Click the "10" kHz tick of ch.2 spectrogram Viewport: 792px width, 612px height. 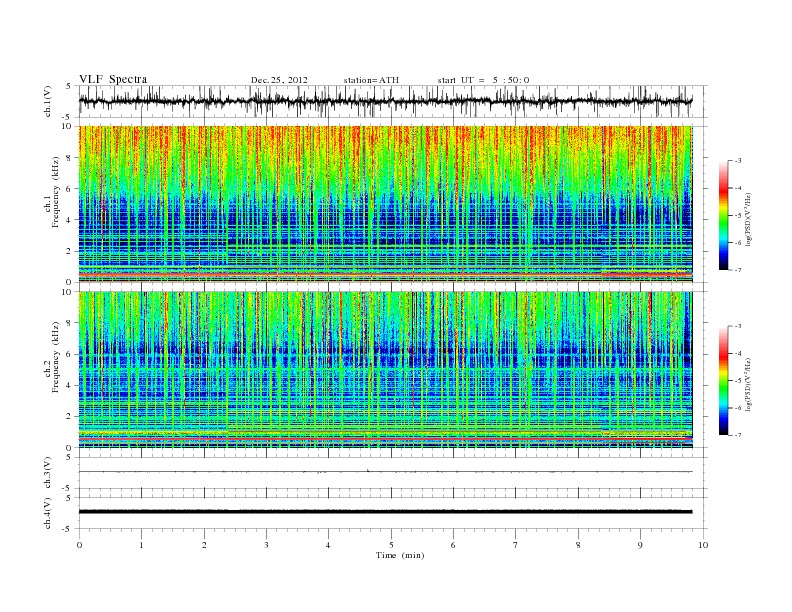coord(67,292)
